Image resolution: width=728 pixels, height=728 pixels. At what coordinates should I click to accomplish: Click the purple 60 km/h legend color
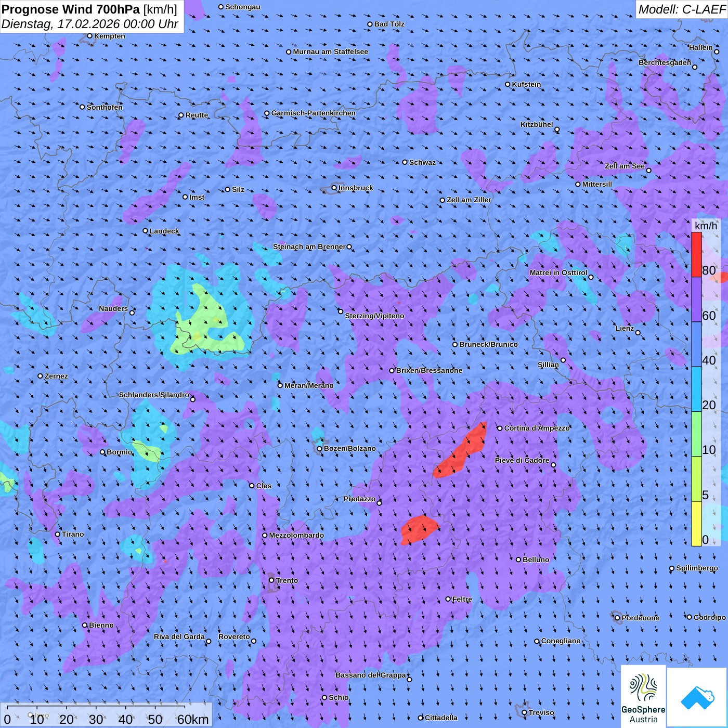click(696, 300)
